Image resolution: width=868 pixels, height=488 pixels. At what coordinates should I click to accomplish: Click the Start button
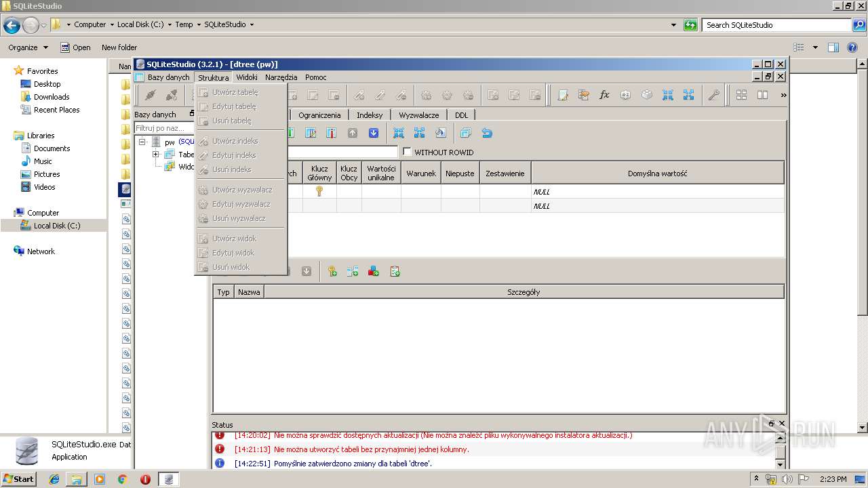point(18,479)
